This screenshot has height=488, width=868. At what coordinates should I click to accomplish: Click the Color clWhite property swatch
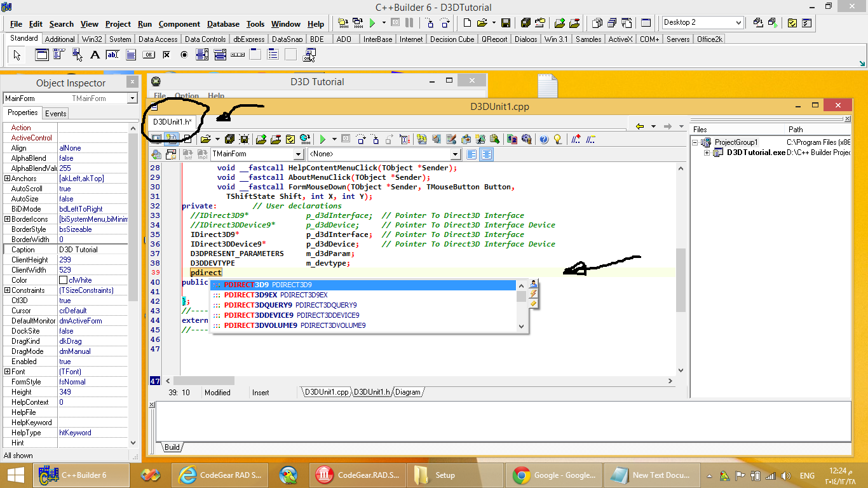(64, 280)
